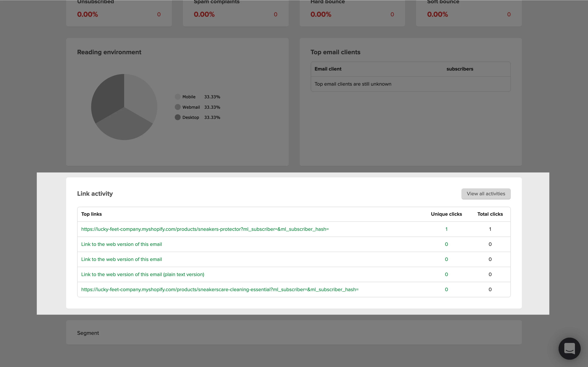Click unique clicks zero for sneakerscare-cleaning link
588x367 pixels.
[x=446, y=289]
